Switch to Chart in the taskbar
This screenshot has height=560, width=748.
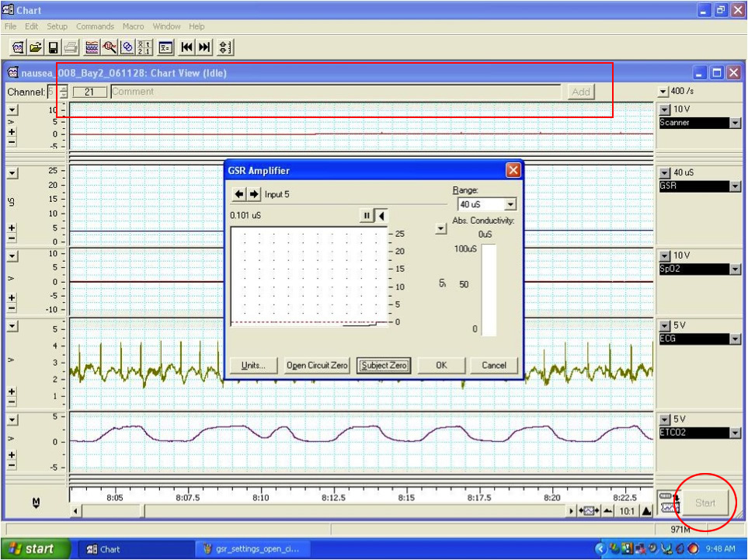[x=134, y=549]
